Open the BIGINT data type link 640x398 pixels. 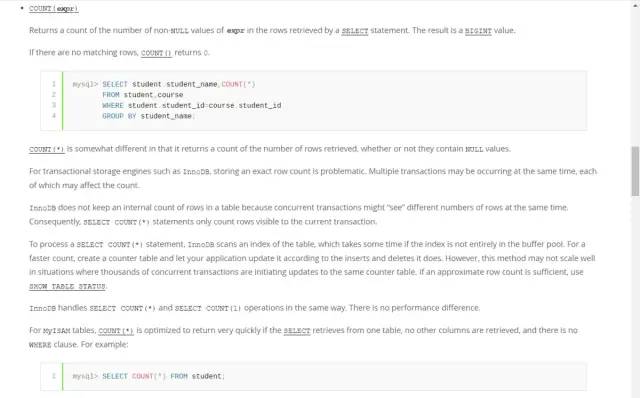pos(478,31)
